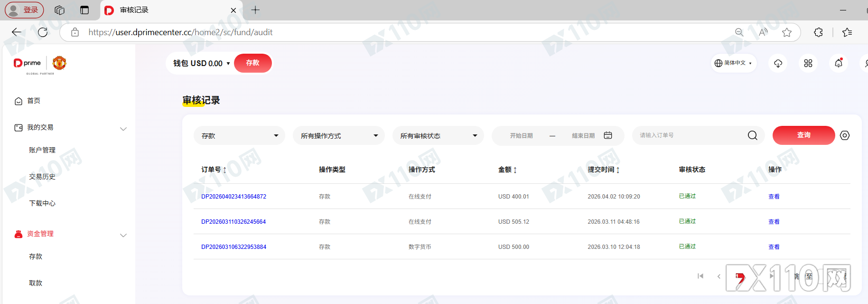Click the 登录 profile button
The height and width of the screenshot is (304, 868).
click(x=24, y=10)
